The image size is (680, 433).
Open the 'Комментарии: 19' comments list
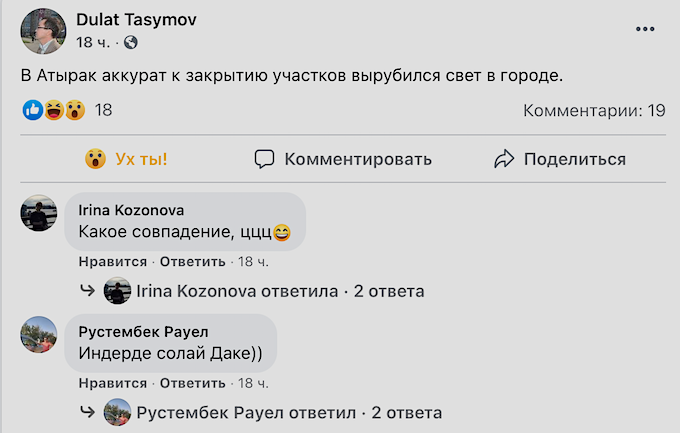coord(594,111)
